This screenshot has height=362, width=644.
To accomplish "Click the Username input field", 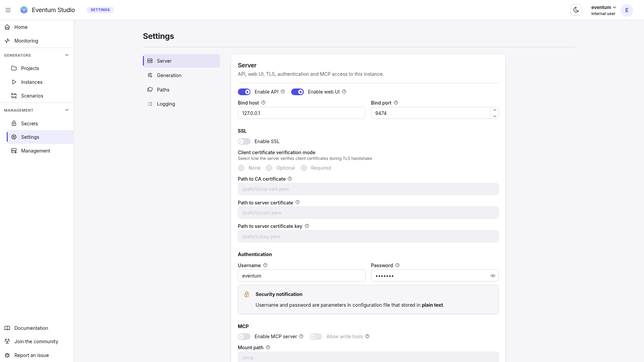I will tap(302, 276).
